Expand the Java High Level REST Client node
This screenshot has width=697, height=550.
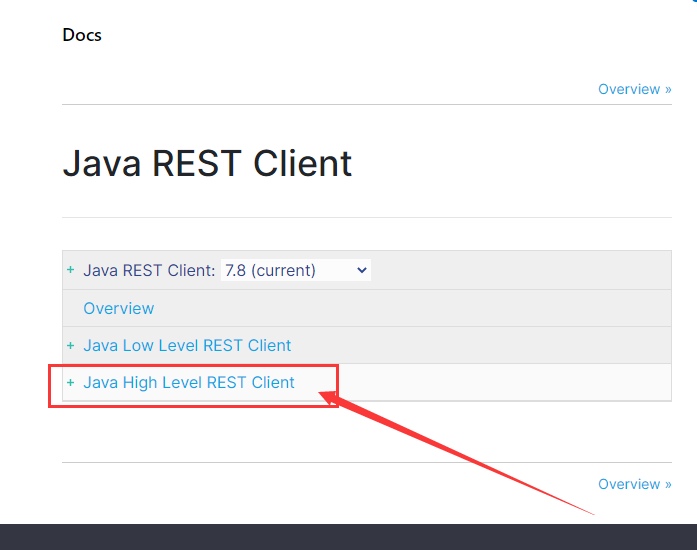coord(70,383)
